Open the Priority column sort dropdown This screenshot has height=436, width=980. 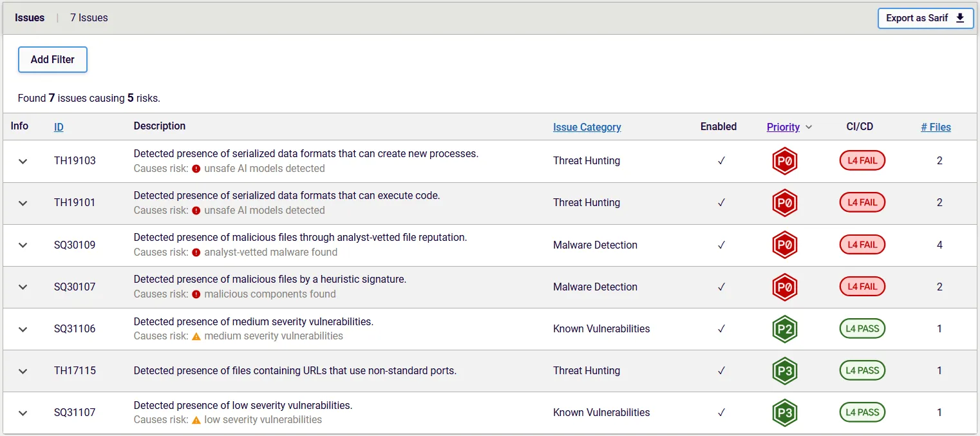(x=808, y=127)
